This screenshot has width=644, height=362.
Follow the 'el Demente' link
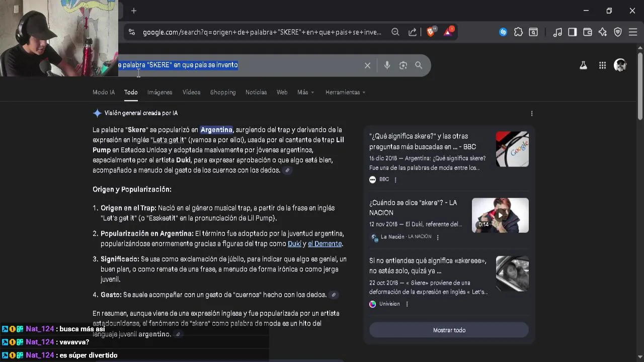325,244
